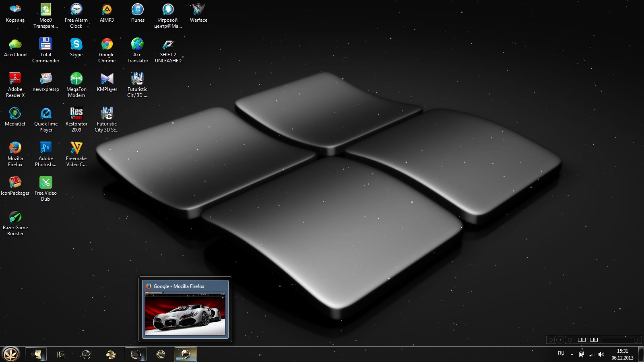
Task: Open Игровой центр@Mail shortcut
Action: 168,16
